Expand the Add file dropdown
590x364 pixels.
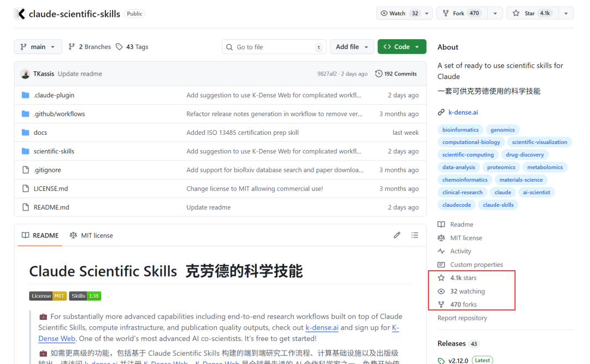click(352, 46)
